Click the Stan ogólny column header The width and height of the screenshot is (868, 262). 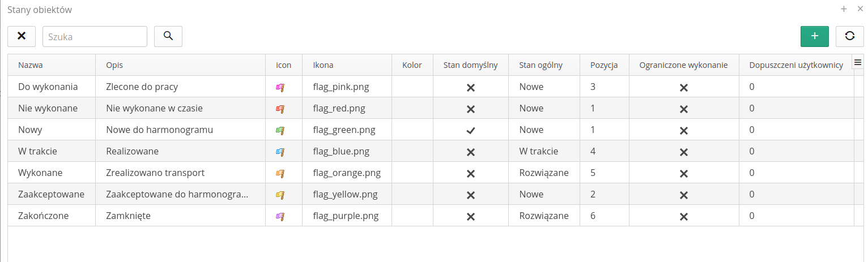[541, 65]
